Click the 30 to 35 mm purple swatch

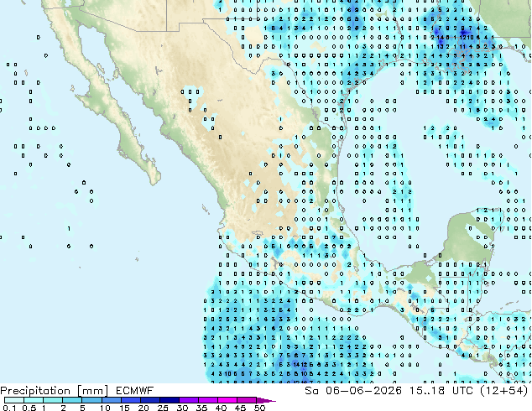188,400
